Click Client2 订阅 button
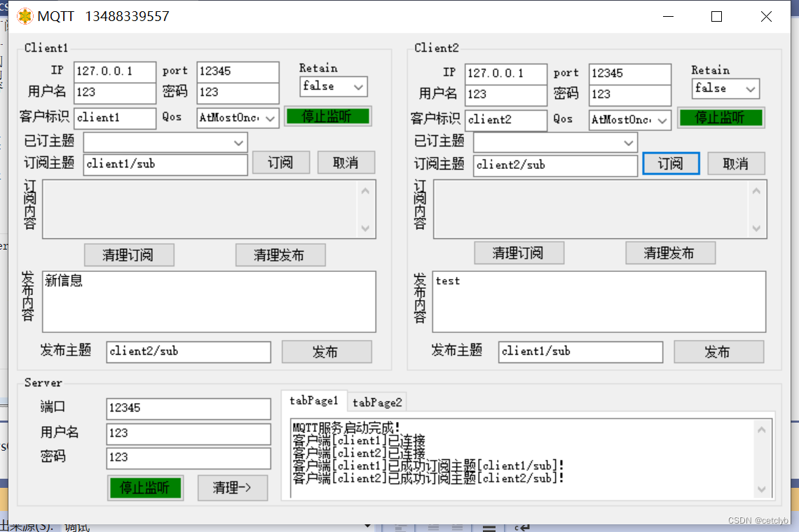 [671, 163]
